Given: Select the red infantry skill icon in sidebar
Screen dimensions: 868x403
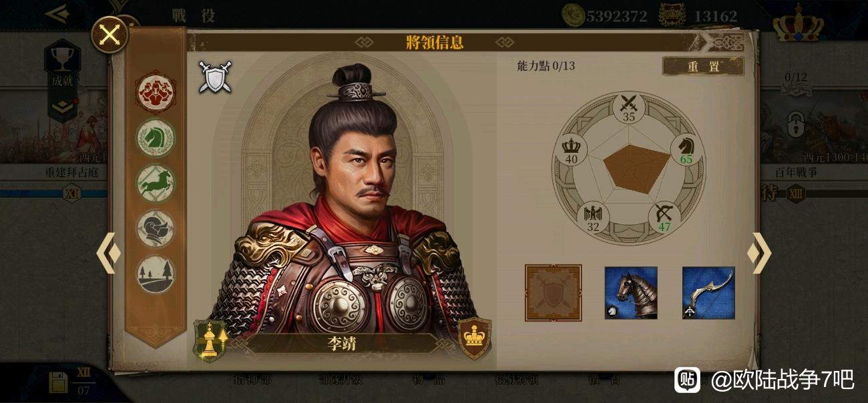Looking at the screenshot, I should (156, 92).
